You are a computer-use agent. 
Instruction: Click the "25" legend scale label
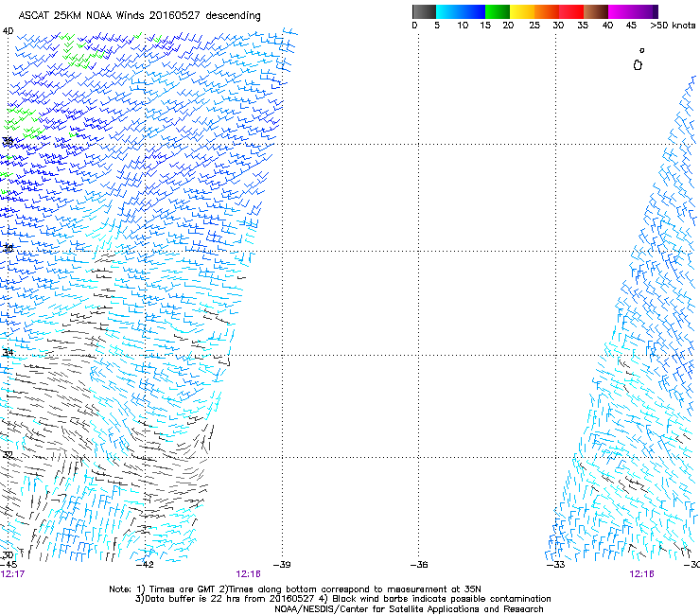(x=534, y=26)
